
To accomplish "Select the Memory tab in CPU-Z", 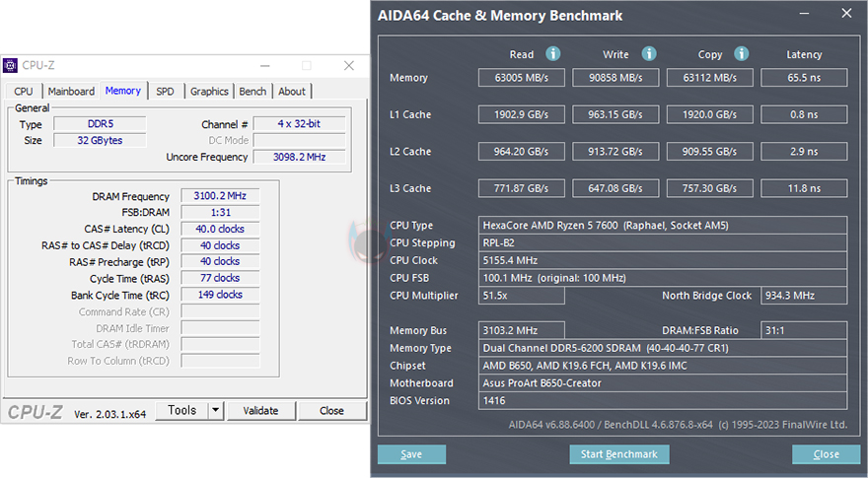I will pos(123,91).
